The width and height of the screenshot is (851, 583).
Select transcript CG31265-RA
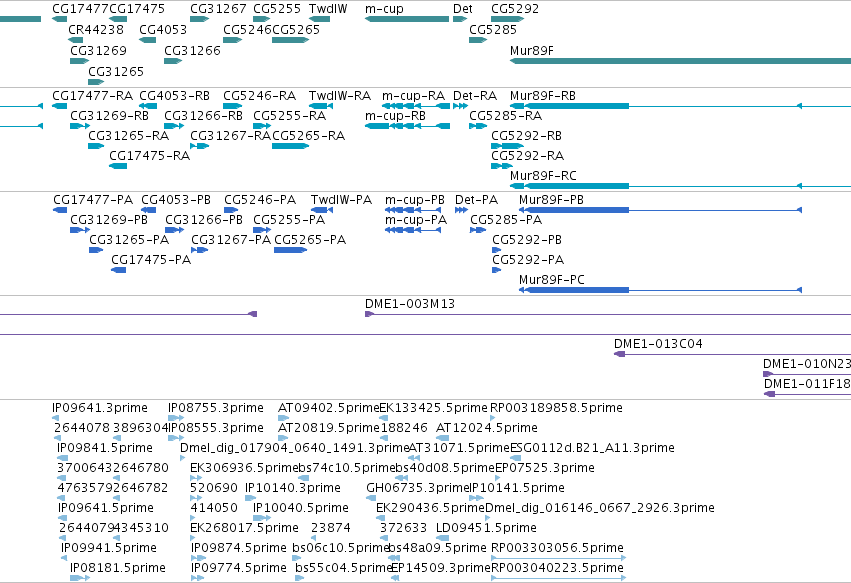tap(129, 135)
